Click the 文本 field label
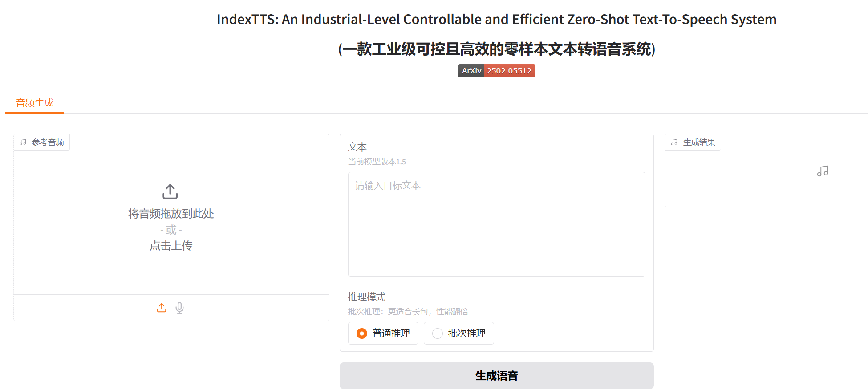 pyautogui.click(x=357, y=147)
